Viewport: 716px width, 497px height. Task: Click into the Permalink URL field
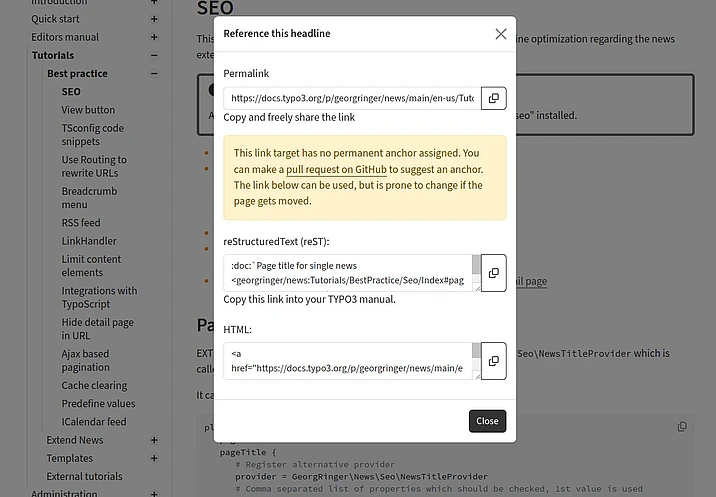(x=351, y=98)
